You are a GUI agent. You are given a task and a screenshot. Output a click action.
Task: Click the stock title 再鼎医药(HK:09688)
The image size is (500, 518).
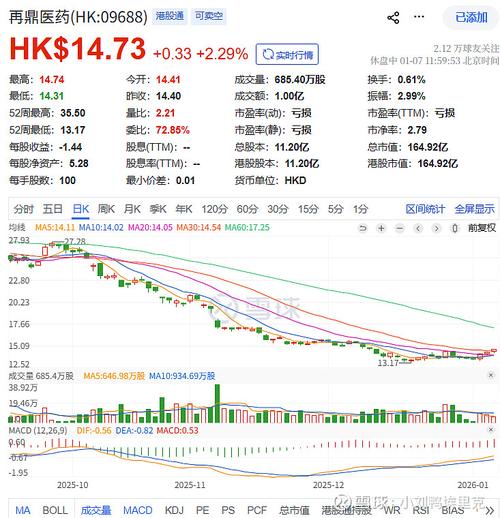pyautogui.click(x=78, y=17)
